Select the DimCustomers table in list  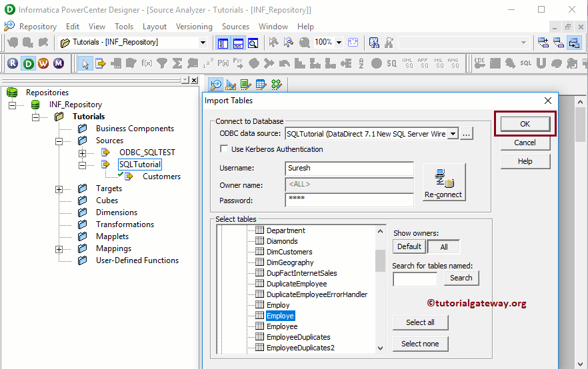(x=289, y=252)
